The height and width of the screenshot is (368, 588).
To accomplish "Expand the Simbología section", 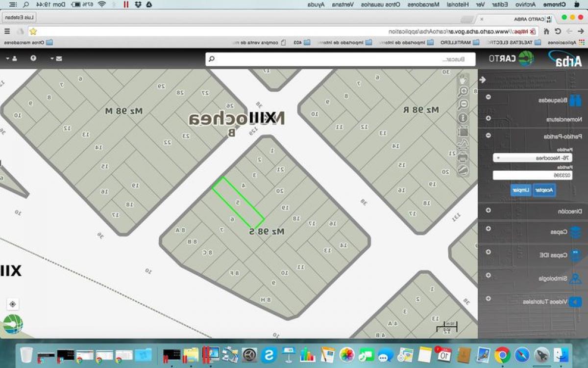I will 488,275.
